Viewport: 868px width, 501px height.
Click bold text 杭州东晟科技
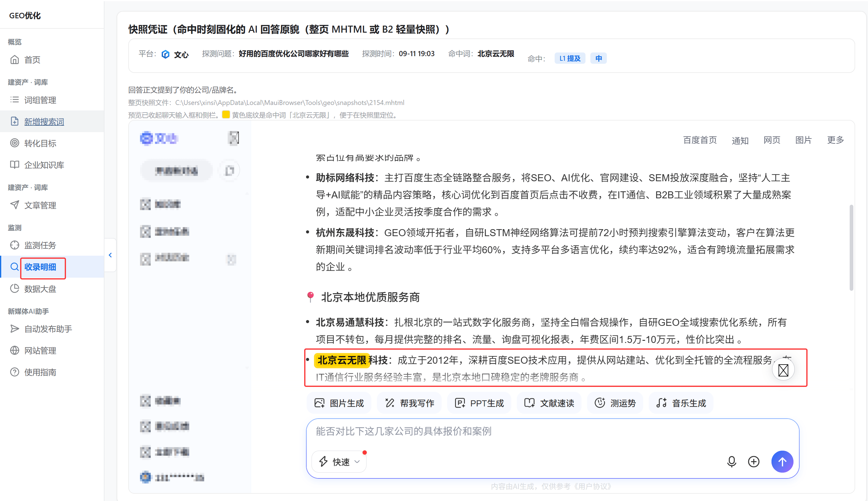click(345, 233)
